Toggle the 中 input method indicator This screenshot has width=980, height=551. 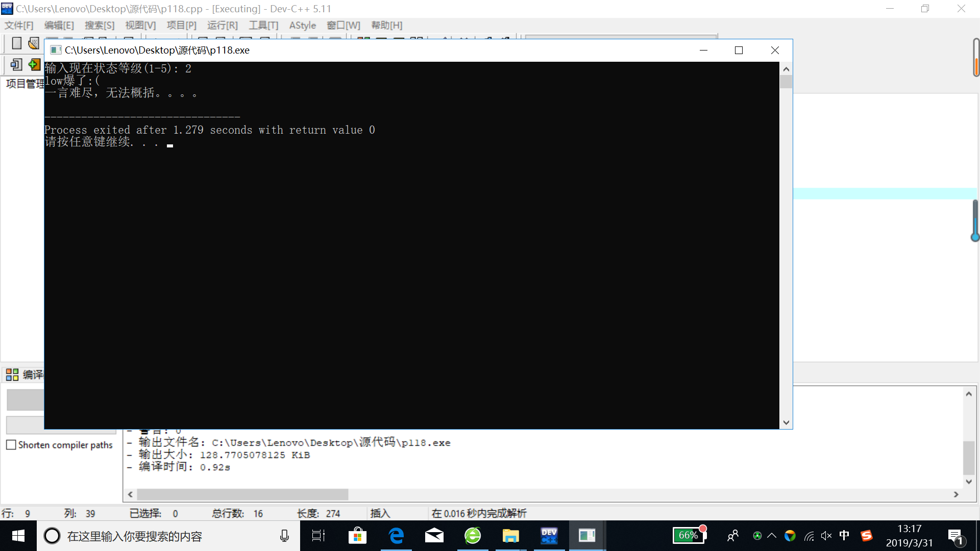click(844, 535)
